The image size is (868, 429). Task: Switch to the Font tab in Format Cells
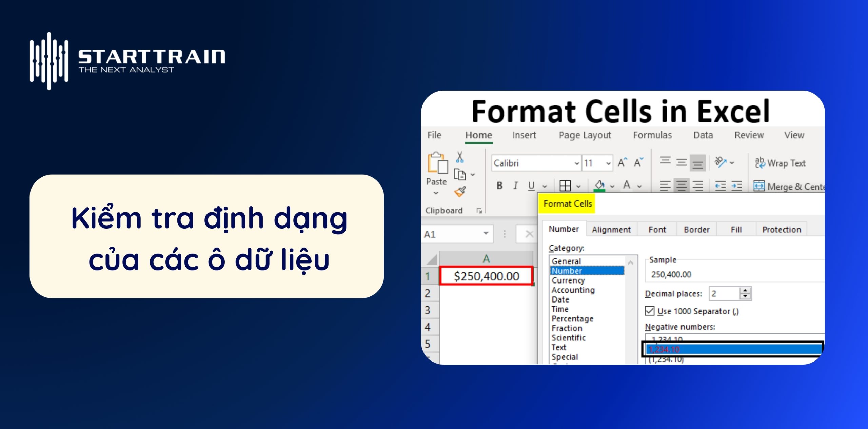tap(657, 229)
